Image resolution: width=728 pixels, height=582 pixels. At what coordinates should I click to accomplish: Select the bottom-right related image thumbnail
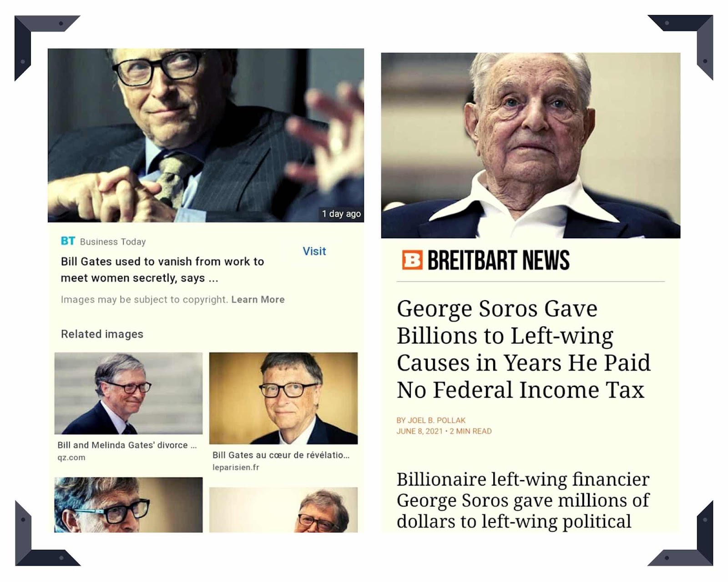tap(283, 510)
